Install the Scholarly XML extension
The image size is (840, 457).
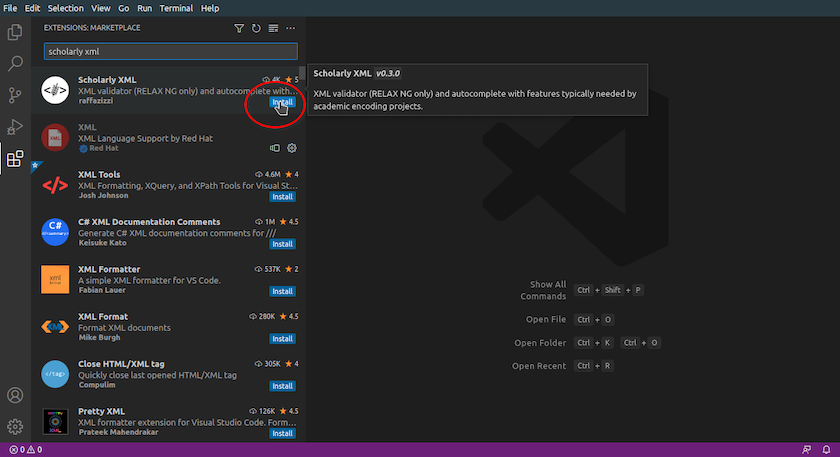point(282,102)
